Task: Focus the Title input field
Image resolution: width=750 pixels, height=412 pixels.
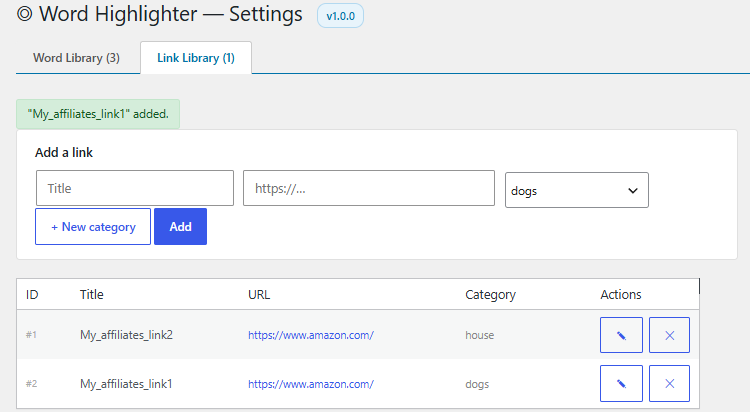Action: 135,188
